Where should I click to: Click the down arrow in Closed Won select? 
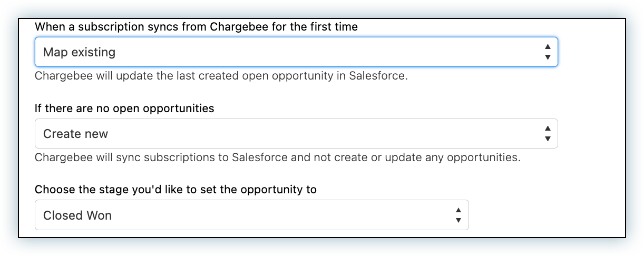[x=458, y=220]
